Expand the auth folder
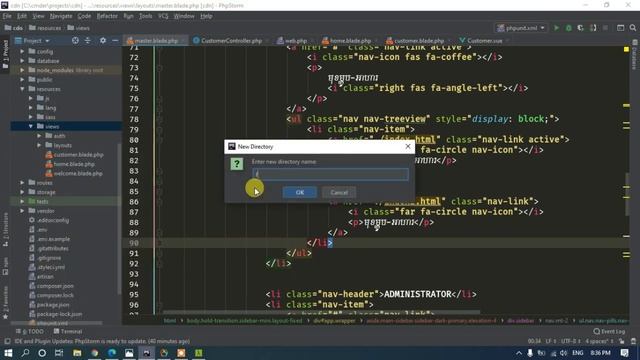Image resolution: width=640 pixels, height=360 pixels. pos(39,136)
